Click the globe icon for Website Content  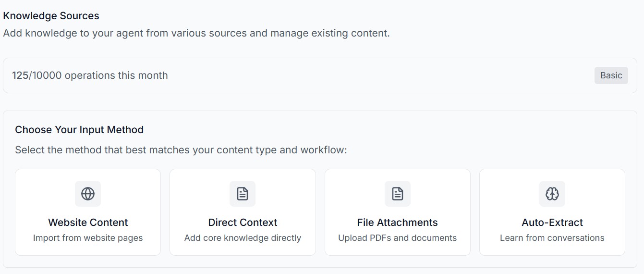[x=88, y=194]
